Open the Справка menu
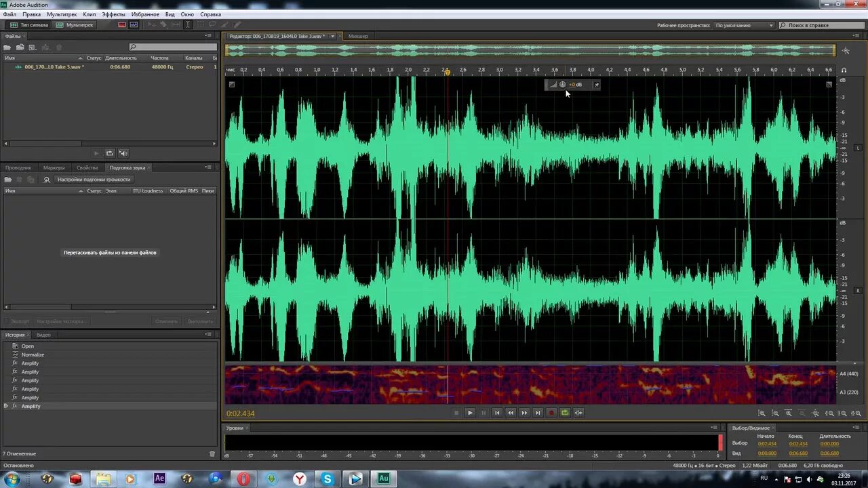The height and width of the screenshot is (488, 868). [210, 14]
